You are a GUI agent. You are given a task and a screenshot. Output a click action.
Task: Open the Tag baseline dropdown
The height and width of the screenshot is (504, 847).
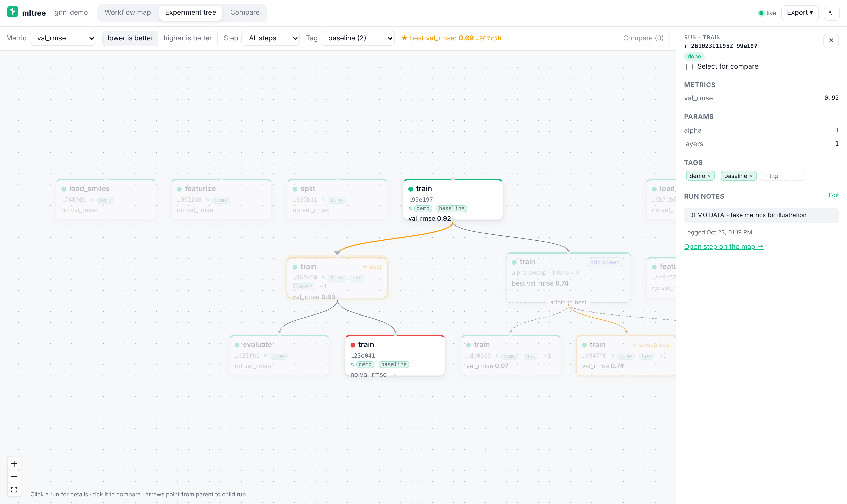click(x=358, y=38)
